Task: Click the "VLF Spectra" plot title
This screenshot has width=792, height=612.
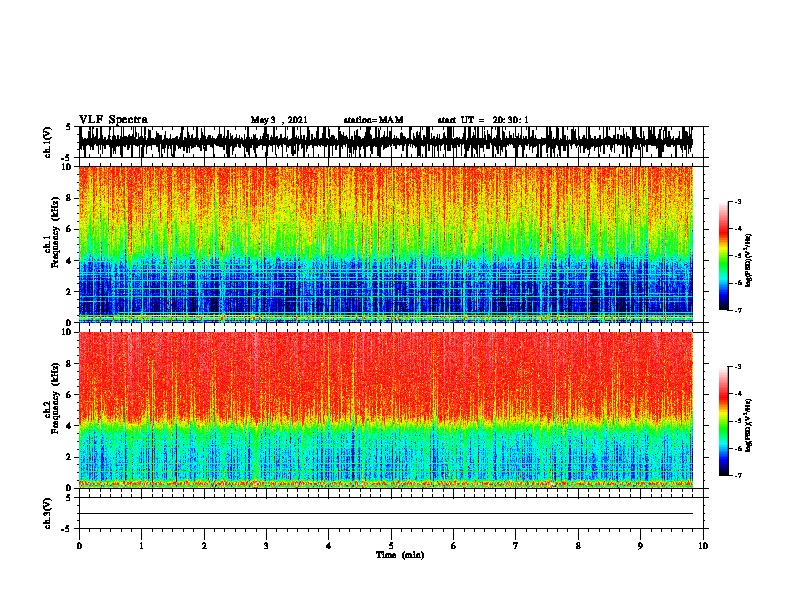Action: point(113,120)
